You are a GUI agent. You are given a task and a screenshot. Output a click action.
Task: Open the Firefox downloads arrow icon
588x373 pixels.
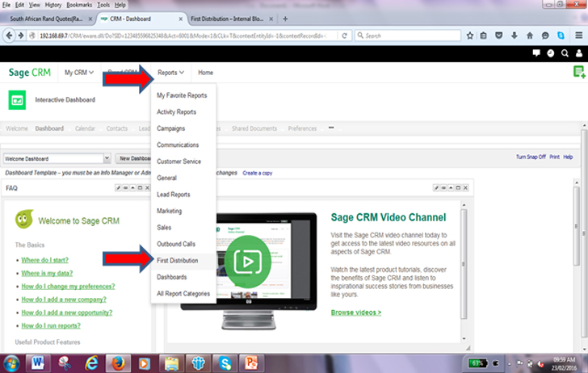coord(514,36)
